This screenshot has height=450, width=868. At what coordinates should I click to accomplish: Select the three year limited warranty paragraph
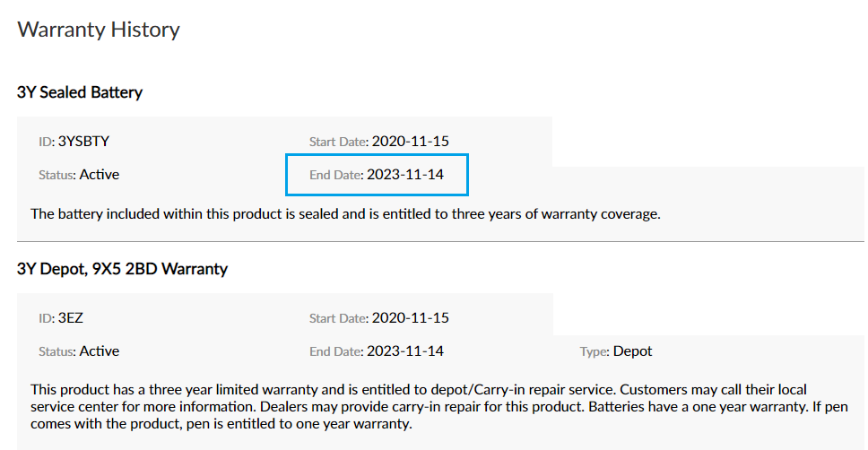pyautogui.click(x=439, y=407)
